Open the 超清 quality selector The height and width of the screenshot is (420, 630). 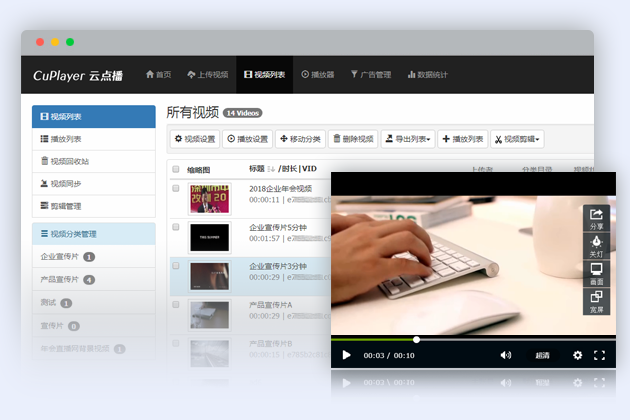pos(542,355)
